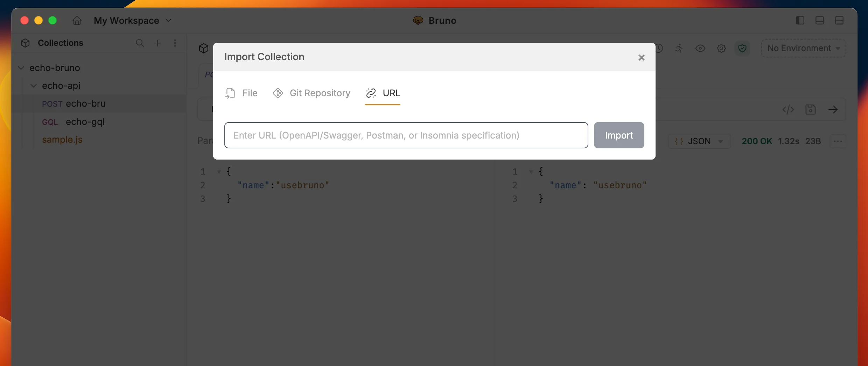This screenshot has height=366, width=868.
Task: Open the Home icon in title bar
Action: (x=77, y=21)
